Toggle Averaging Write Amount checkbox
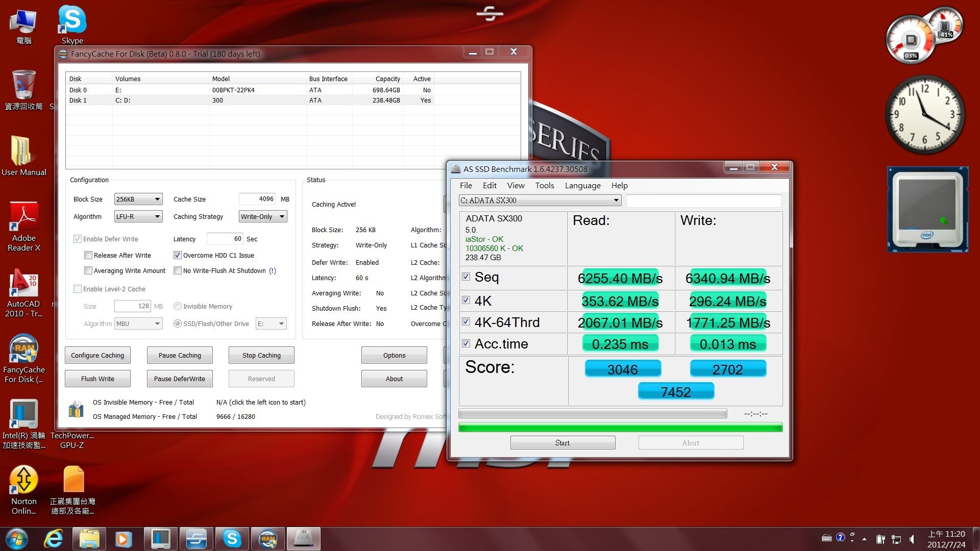Image resolution: width=980 pixels, height=551 pixels. coord(88,270)
